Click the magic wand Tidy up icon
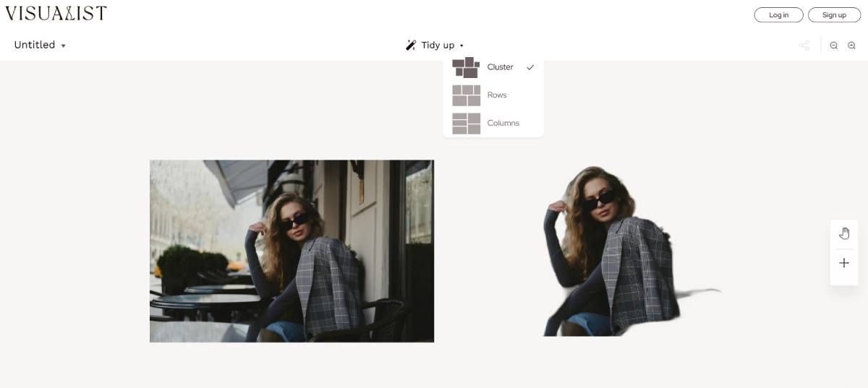 coord(411,45)
